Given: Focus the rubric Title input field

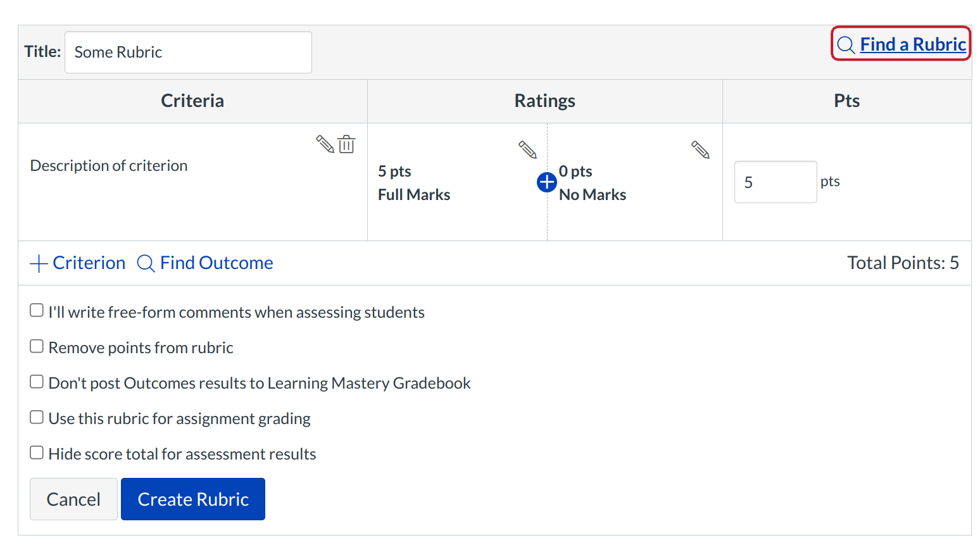Looking at the screenshot, I should coord(188,52).
